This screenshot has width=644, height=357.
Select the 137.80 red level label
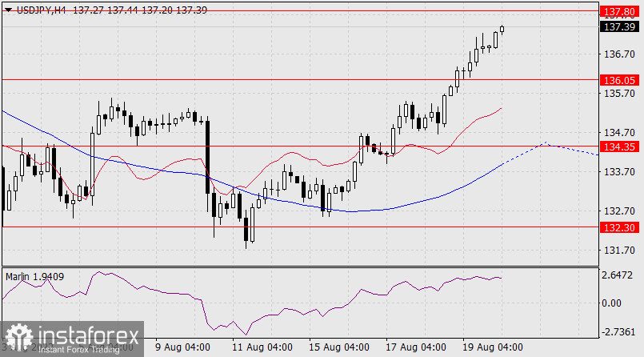(x=619, y=11)
